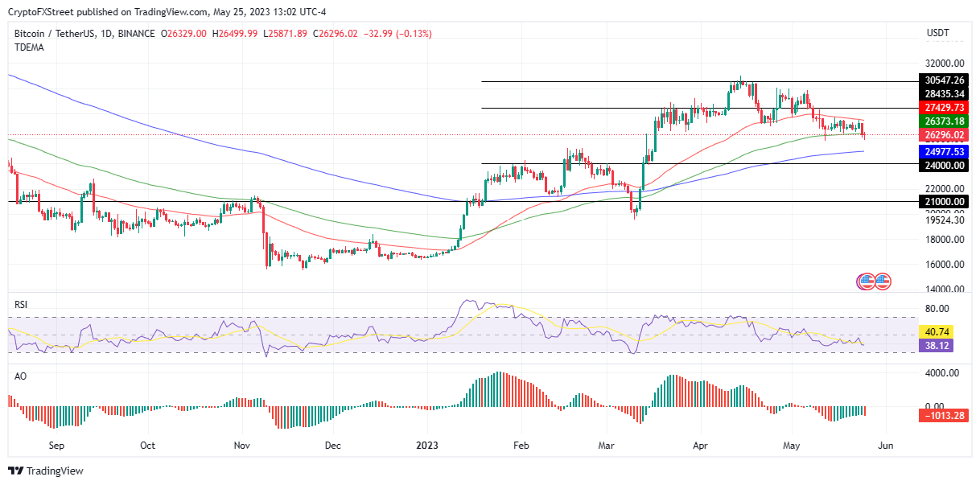Select the 30547.26 price level label
The image size is (980, 485).
click(944, 80)
